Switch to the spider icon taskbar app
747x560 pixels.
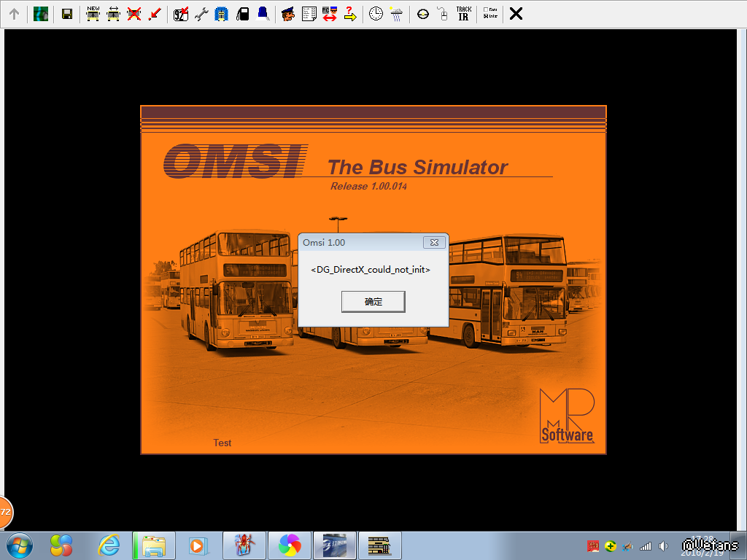coord(244,545)
